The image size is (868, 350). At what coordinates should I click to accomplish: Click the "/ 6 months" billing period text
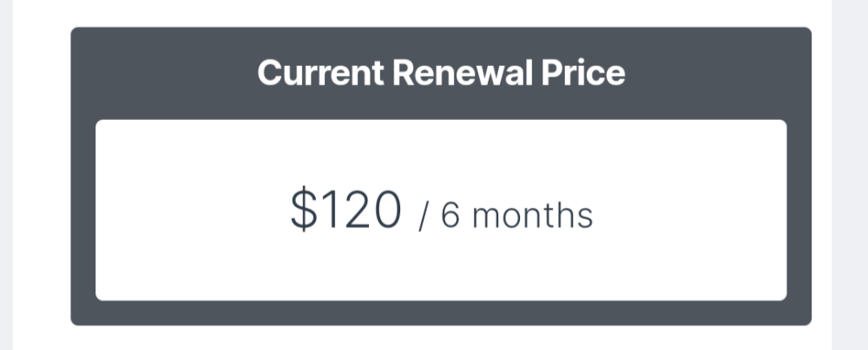click(x=505, y=215)
